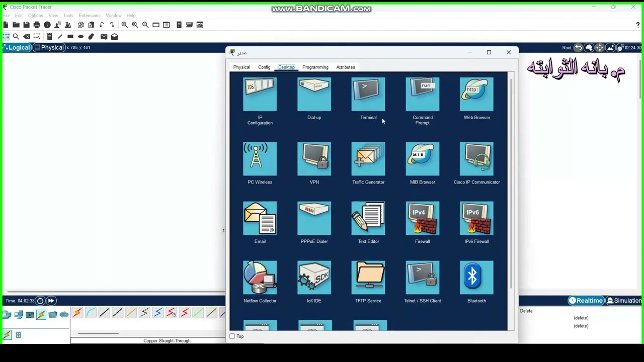The height and width of the screenshot is (362, 644).
Task: Pick the dashed Copper Cross-Over cable
Action: point(117,313)
